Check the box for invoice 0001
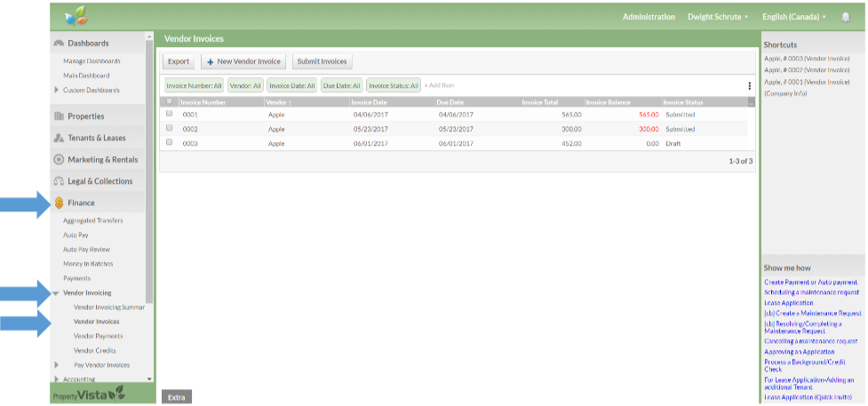The width and height of the screenshot is (868, 406). [x=169, y=114]
